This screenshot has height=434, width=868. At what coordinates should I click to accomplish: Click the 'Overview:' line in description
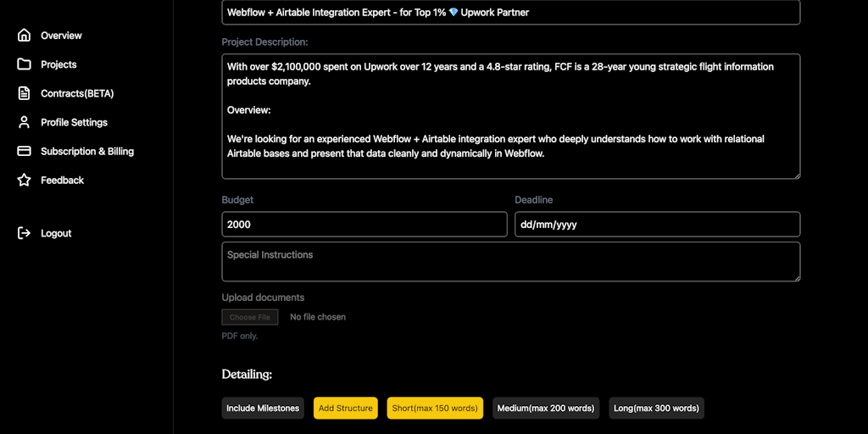tap(248, 110)
